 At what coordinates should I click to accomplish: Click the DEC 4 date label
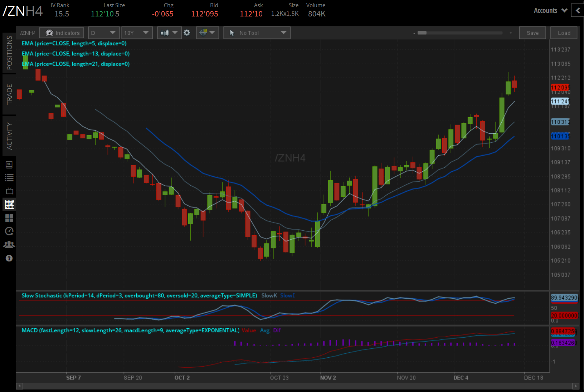point(461,378)
